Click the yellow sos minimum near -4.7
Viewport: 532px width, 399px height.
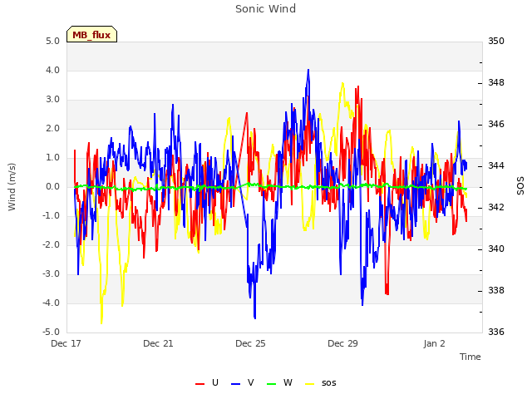click(101, 323)
